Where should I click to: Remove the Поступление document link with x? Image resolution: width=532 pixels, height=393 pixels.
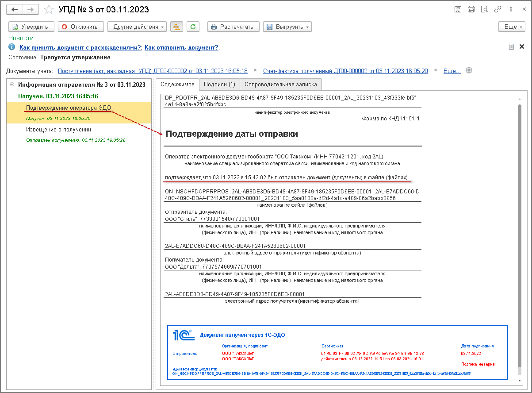pos(255,70)
